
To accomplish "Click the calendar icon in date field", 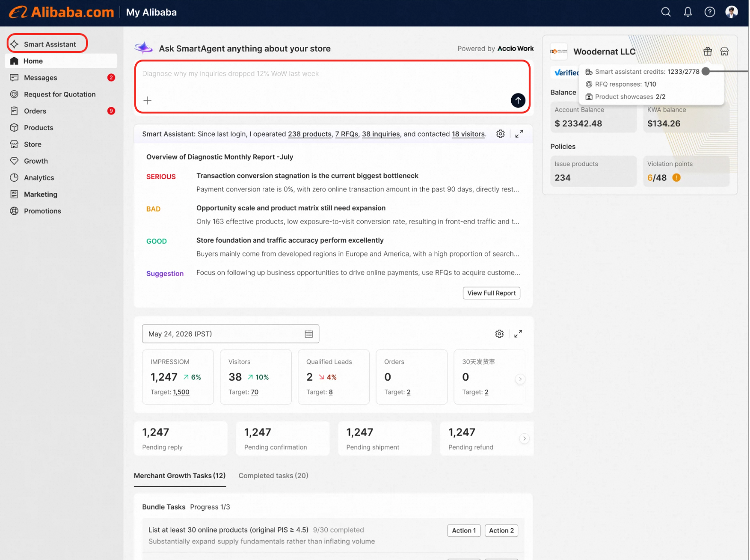I will pos(309,334).
